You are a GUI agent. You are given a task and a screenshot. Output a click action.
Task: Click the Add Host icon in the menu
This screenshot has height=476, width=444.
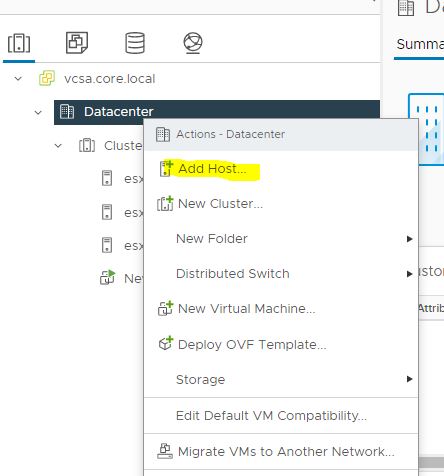pos(166,169)
